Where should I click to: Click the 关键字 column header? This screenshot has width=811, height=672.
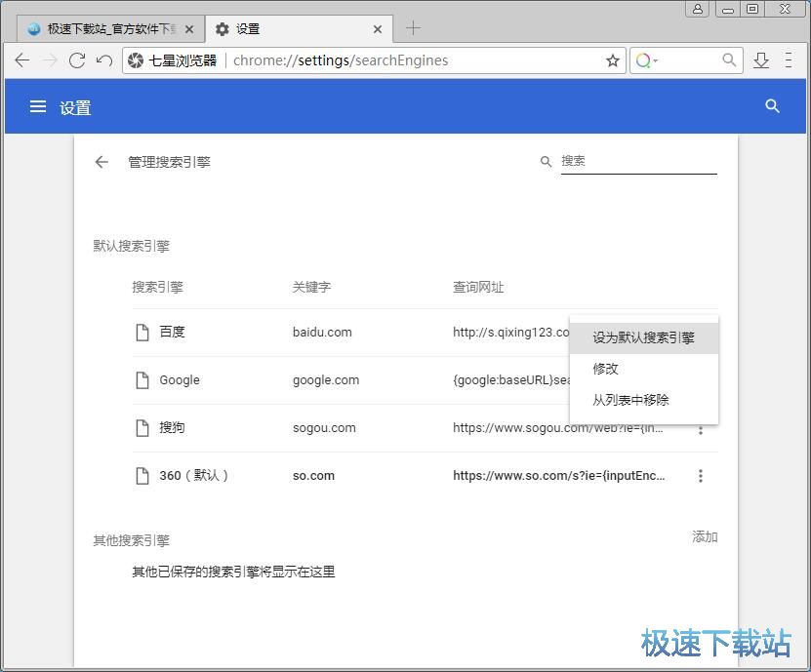coord(312,288)
